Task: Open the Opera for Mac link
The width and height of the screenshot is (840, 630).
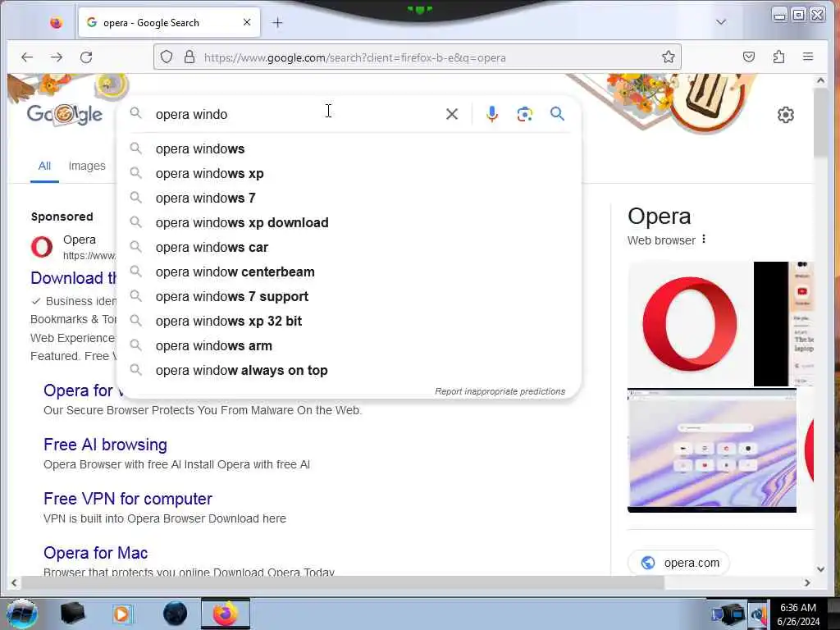Action: click(x=95, y=553)
